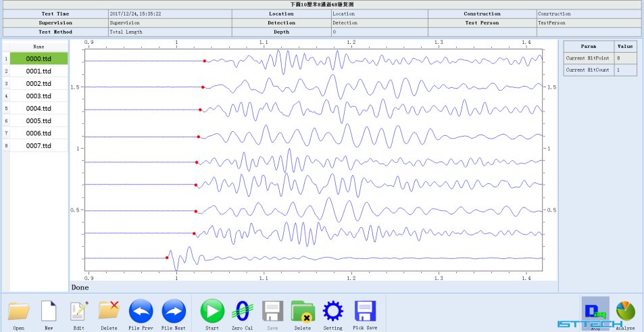Click the title bar text at top
The width and height of the screenshot is (644, 332).
322,5
